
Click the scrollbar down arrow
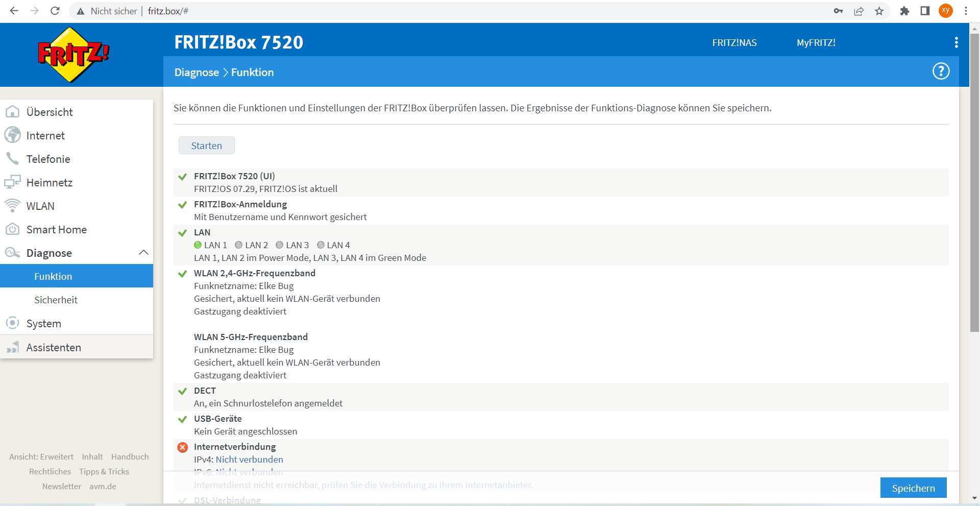point(974,498)
